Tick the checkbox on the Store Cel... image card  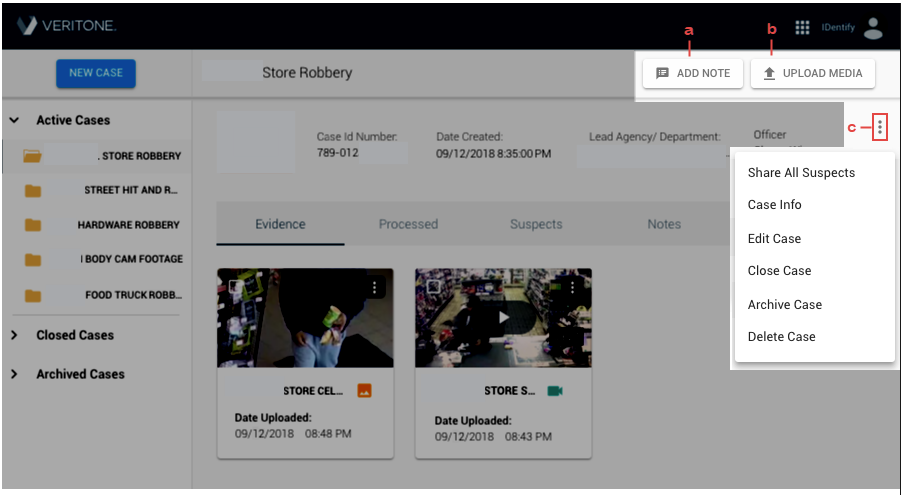click(234, 286)
